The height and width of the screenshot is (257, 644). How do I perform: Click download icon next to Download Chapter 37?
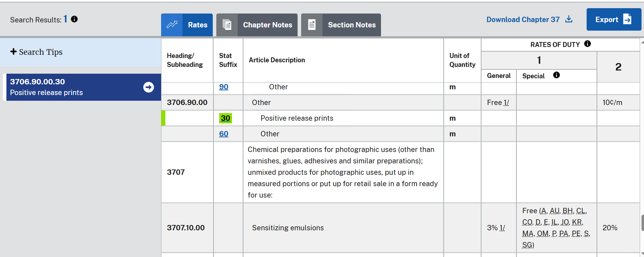(x=569, y=19)
